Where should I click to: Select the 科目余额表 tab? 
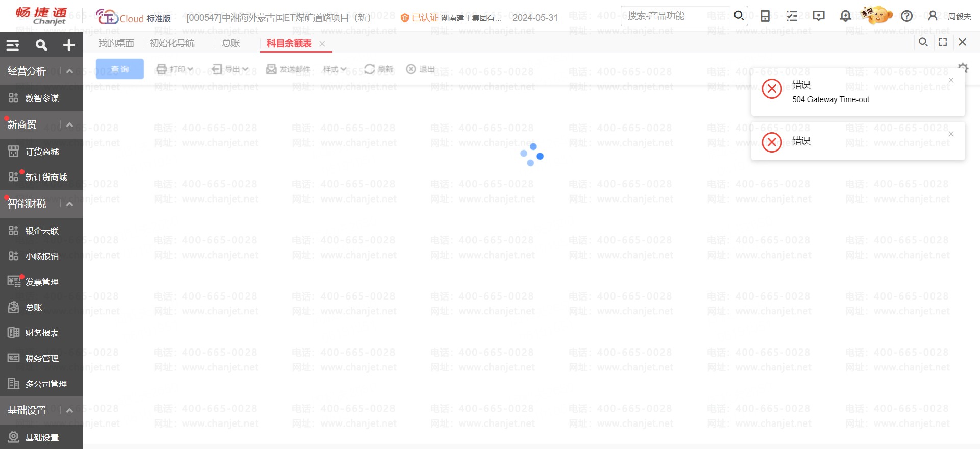pyautogui.click(x=289, y=43)
